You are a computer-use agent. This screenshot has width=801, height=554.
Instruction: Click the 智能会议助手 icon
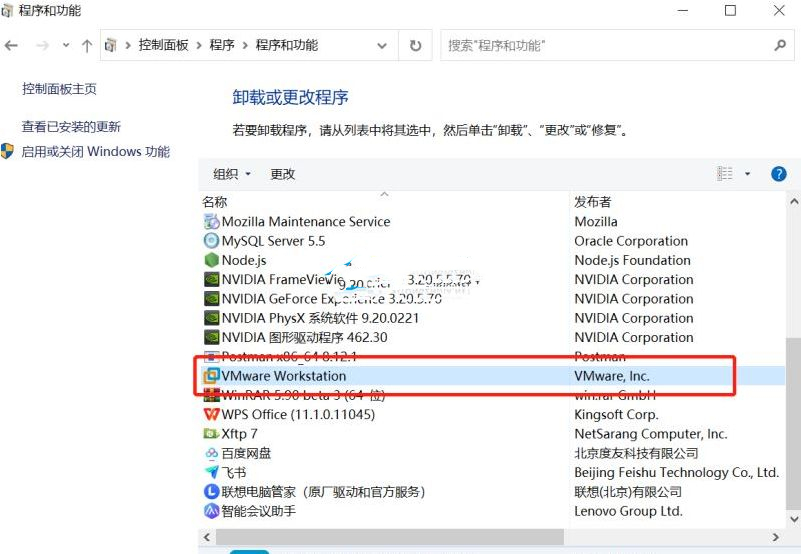[x=211, y=511]
